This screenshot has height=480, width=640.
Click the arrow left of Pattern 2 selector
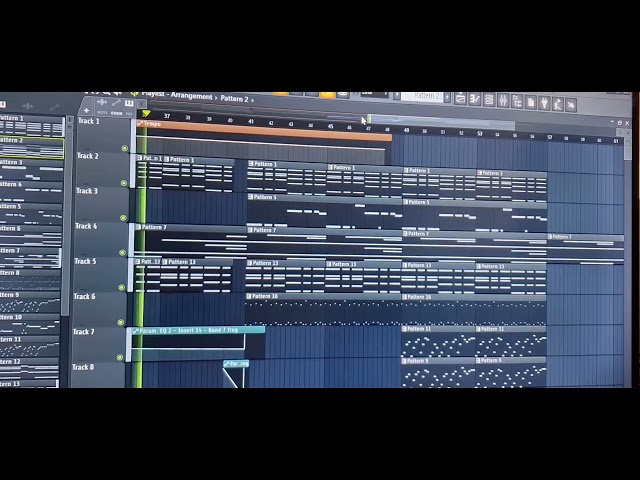click(x=396, y=96)
